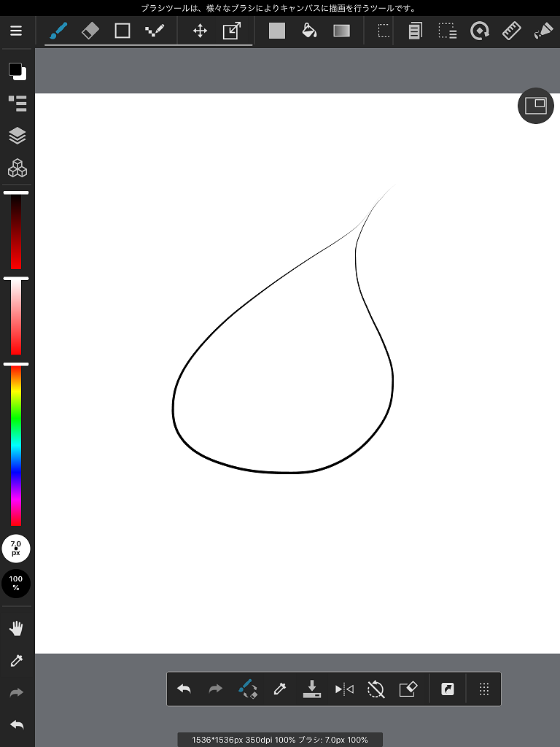Click undo arrow in left sidebar

click(16, 724)
